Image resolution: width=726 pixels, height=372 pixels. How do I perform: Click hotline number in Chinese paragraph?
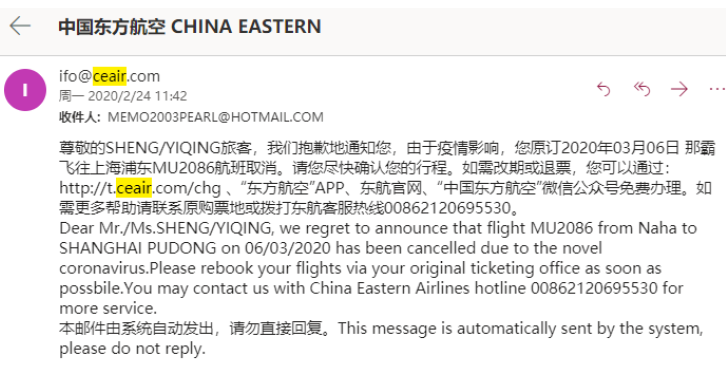point(447,208)
